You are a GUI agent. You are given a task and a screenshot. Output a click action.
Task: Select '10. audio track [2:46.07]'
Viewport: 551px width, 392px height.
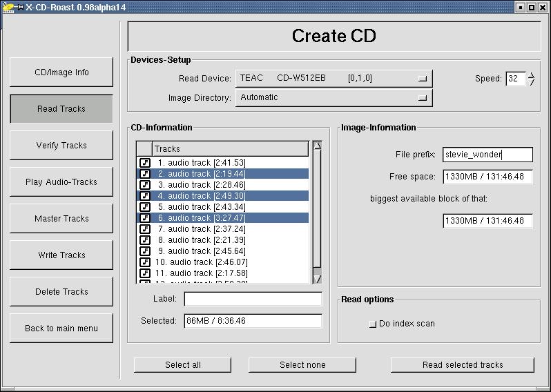coord(222,262)
